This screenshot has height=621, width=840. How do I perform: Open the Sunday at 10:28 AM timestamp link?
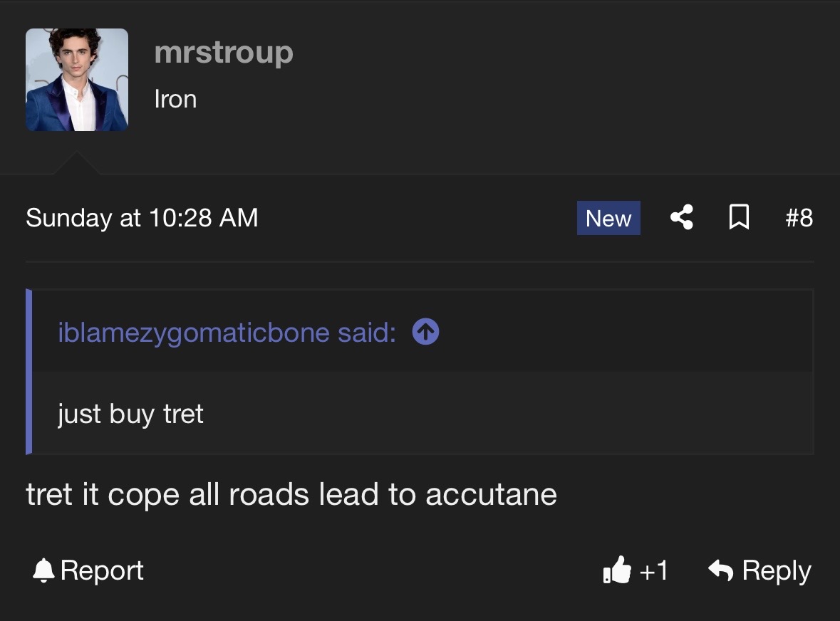pyautogui.click(x=142, y=218)
